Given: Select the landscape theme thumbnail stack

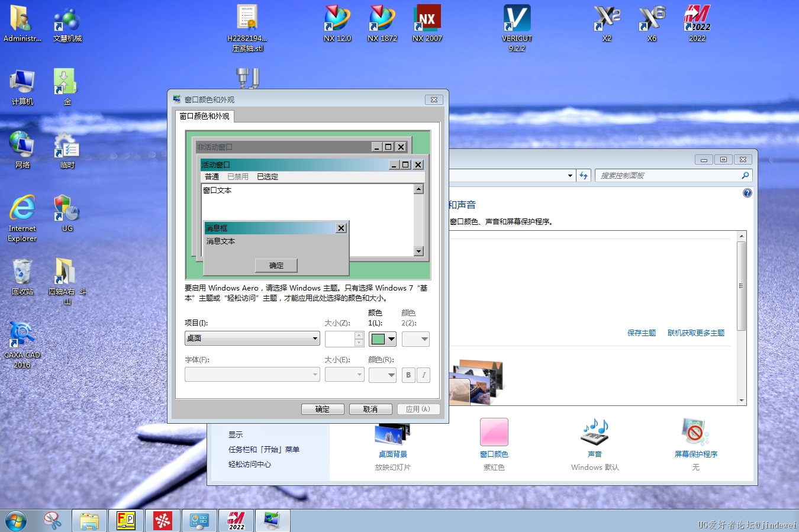Looking at the screenshot, I should [476, 382].
